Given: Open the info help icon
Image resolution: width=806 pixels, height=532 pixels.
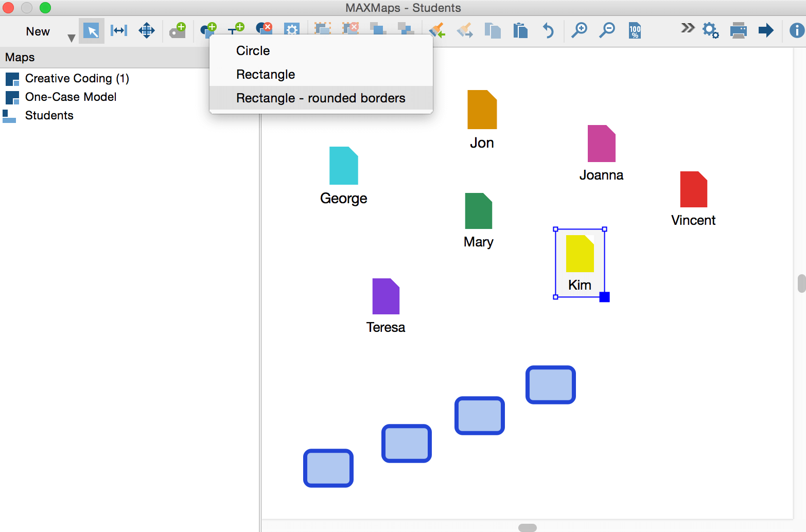Looking at the screenshot, I should click(x=797, y=30).
